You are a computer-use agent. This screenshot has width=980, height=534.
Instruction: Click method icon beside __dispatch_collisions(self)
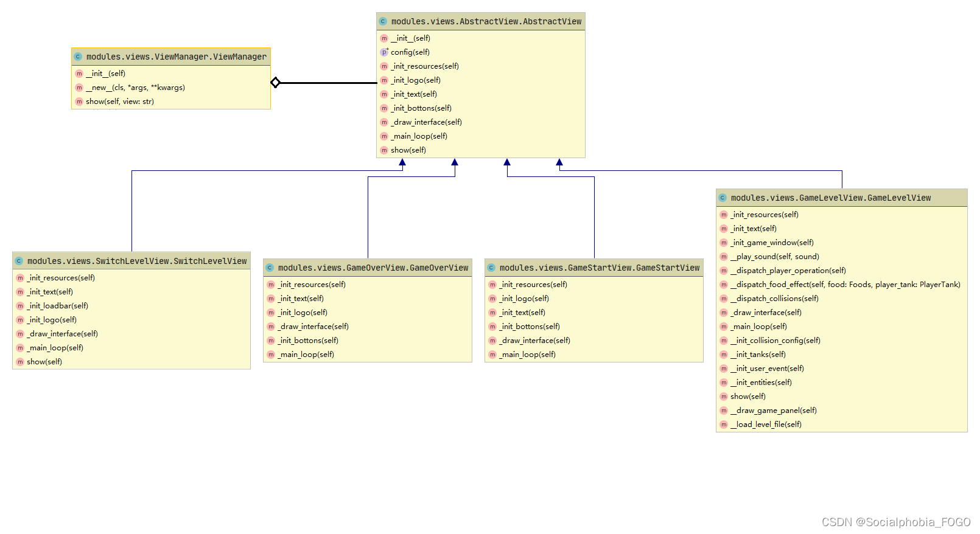(x=724, y=299)
